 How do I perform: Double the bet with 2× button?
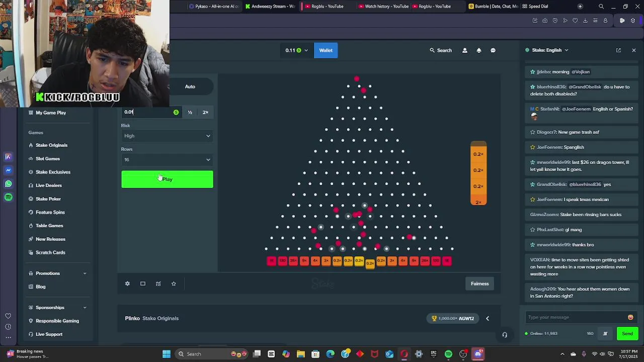pos(205,112)
